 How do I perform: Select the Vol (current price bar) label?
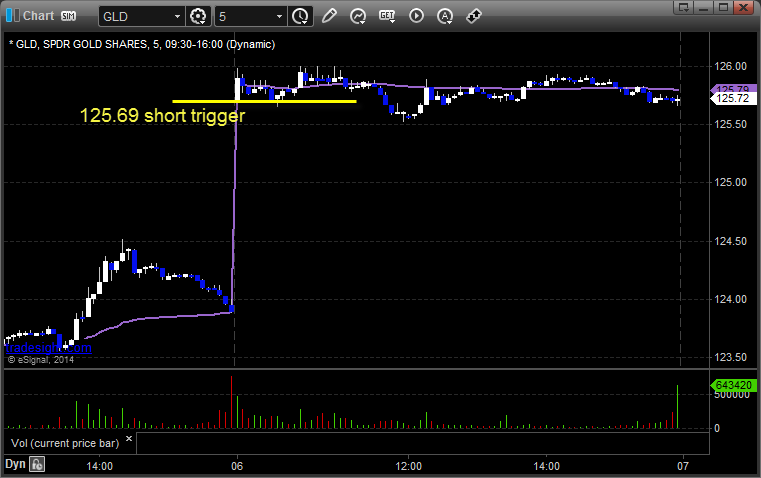point(65,443)
